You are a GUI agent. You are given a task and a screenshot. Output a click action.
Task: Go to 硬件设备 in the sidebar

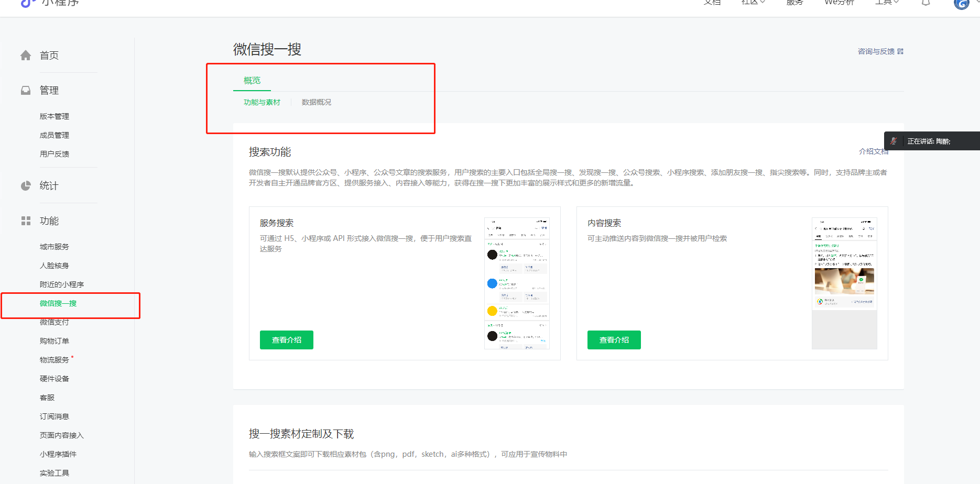(55, 379)
